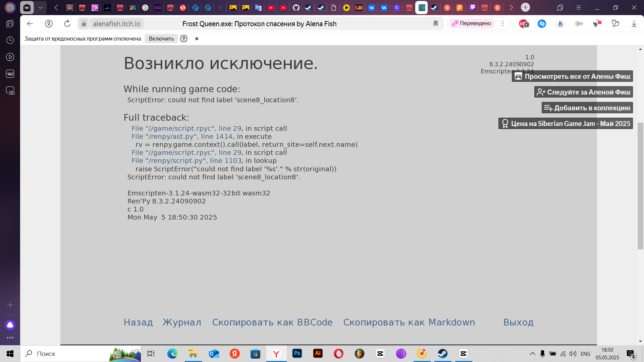This screenshot has height=362, width=644.
Task: Open translation options three-dot menu
Action: point(502,23)
